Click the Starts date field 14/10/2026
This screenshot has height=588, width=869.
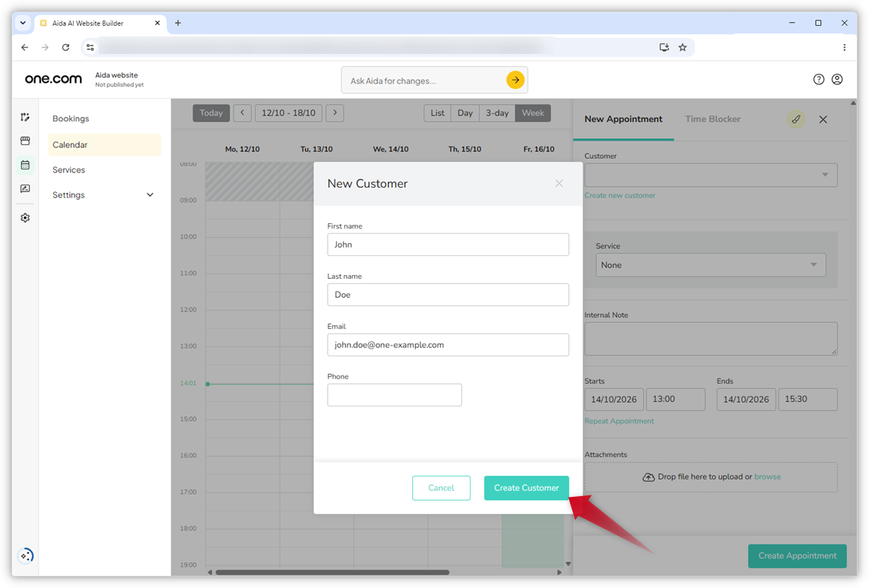pos(614,399)
